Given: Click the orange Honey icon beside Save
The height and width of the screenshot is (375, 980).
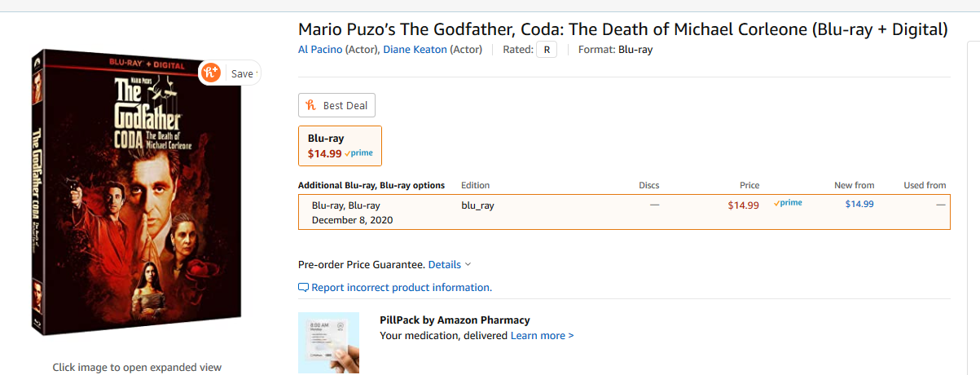Looking at the screenshot, I should [211, 73].
